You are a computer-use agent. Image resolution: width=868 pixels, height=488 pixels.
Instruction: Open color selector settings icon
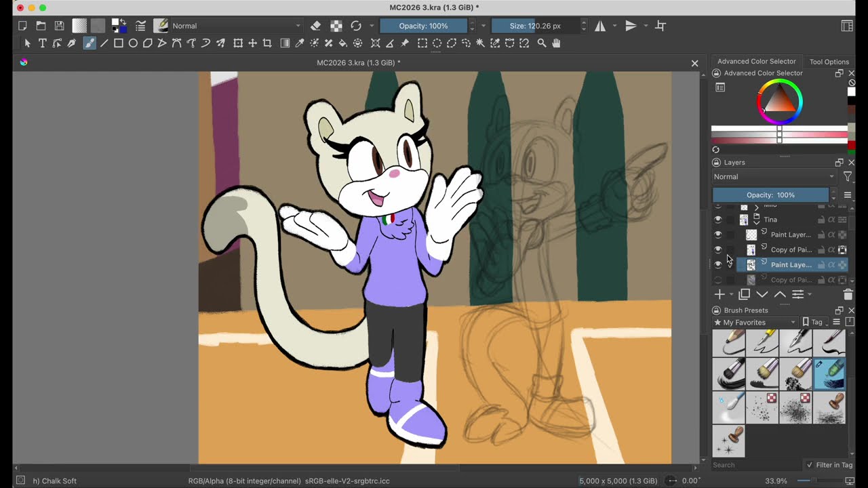pyautogui.click(x=720, y=87)
